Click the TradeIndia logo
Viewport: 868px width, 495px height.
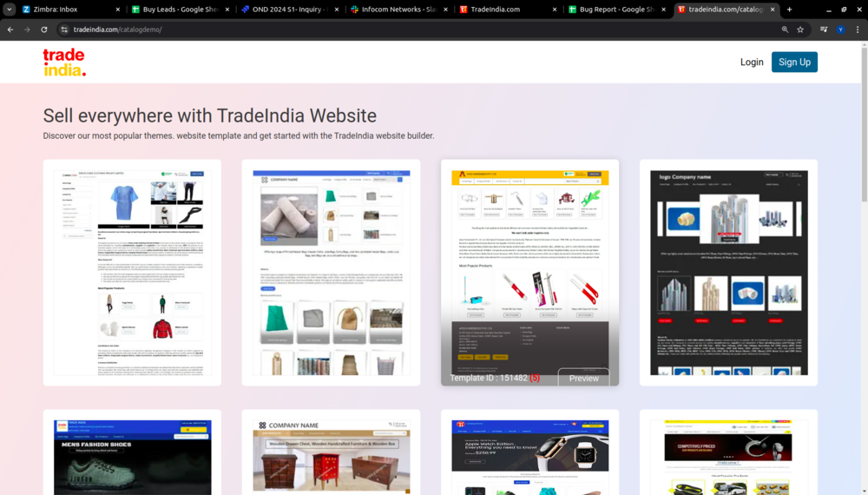coord(64,62)
